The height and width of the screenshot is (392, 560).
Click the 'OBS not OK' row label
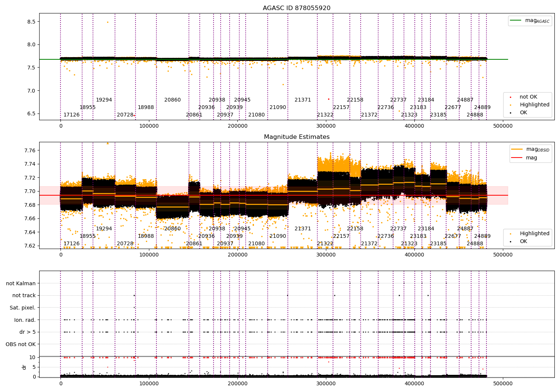click(x=21, y=344)
